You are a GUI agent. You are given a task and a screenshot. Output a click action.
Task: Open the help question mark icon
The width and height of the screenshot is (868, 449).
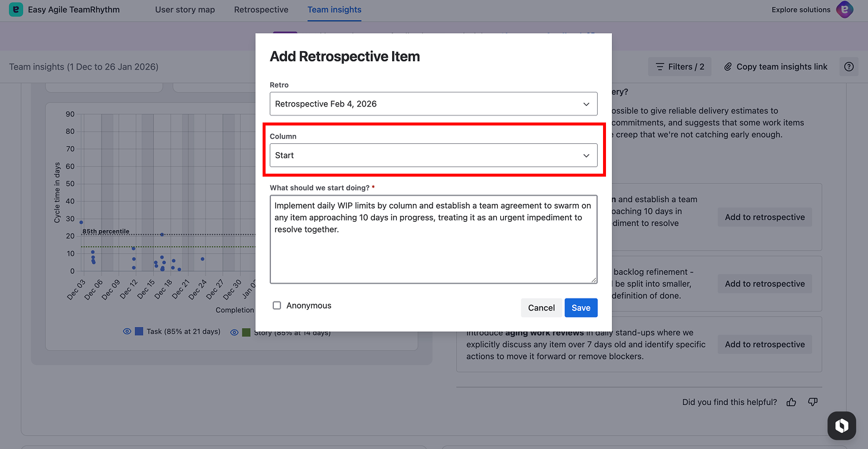pyautogui.click(x=849, y=67)
